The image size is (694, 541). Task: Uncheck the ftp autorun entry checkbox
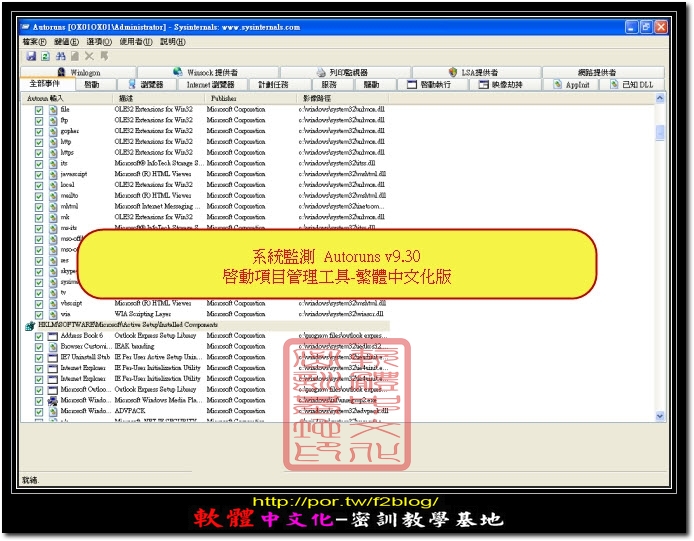[39, 119]
